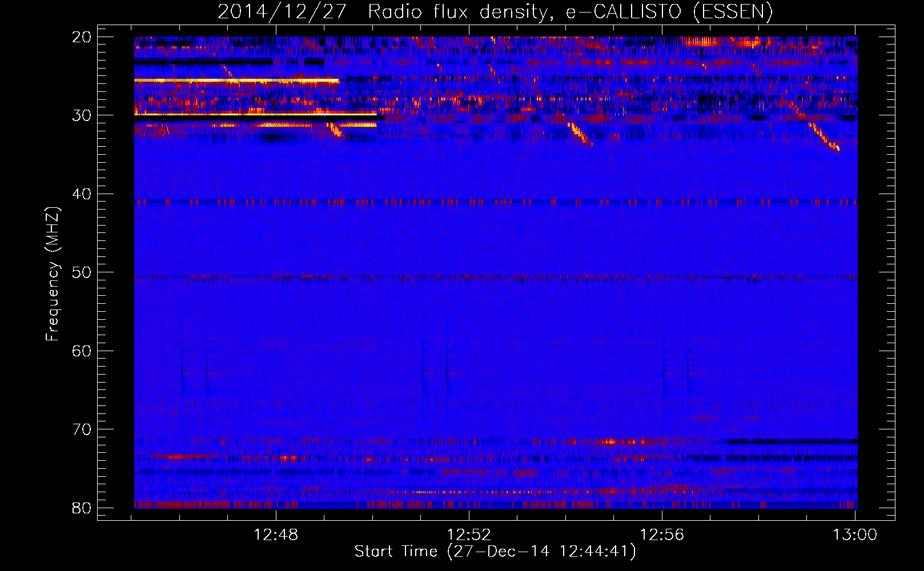Select the y-axis label 'Frequency (MHZ)'
The width and height of the screenshot is (924, 571).
point(53,274)
